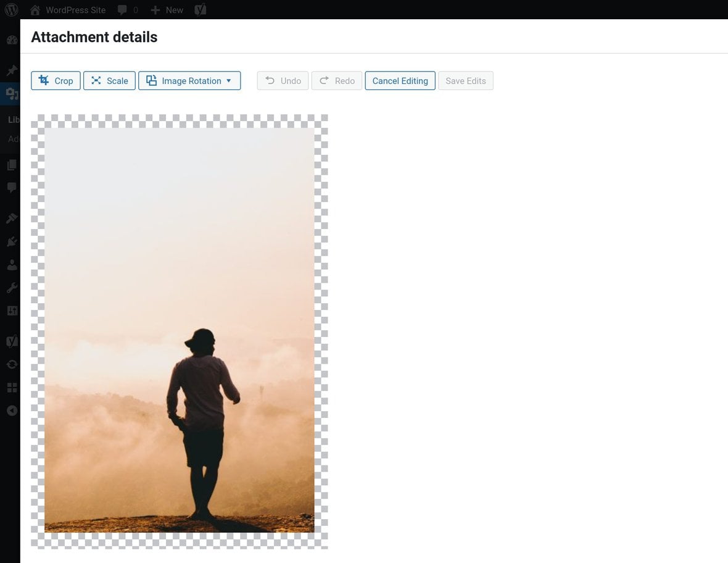Open the Posts pin icon in sidebar
728x563 pixels.
pos(12,70)
